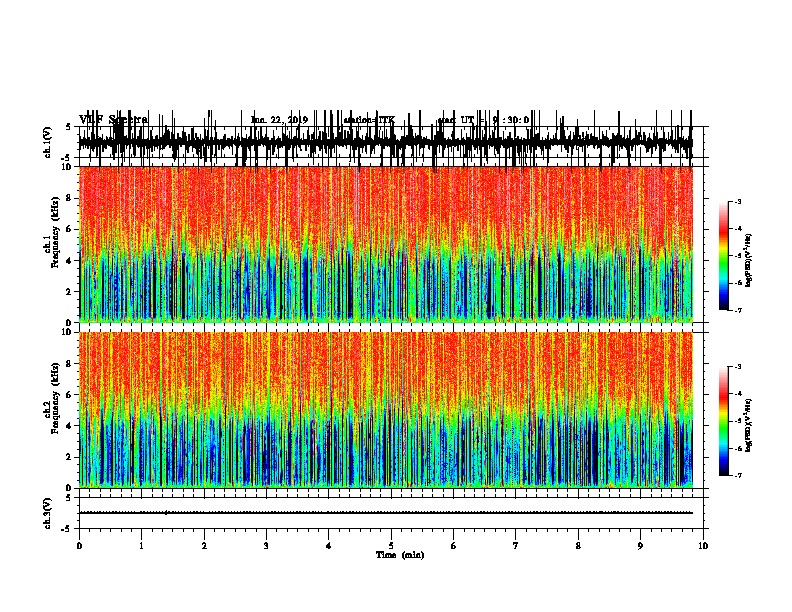Image resolution: width=792 pixels, height=612 pixels.
Task: Click the '8' kHz tick on ch.2 spectrogram
Action: tap(69, 364)
